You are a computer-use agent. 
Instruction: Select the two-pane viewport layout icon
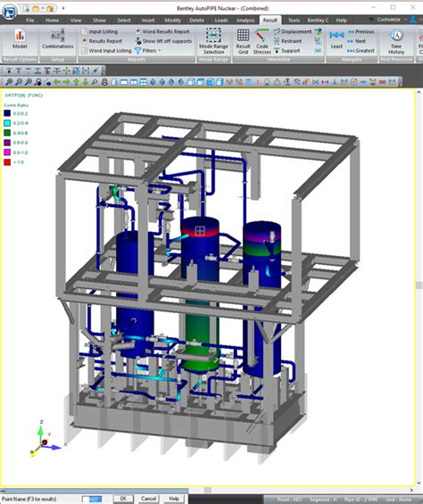[134, 82]
